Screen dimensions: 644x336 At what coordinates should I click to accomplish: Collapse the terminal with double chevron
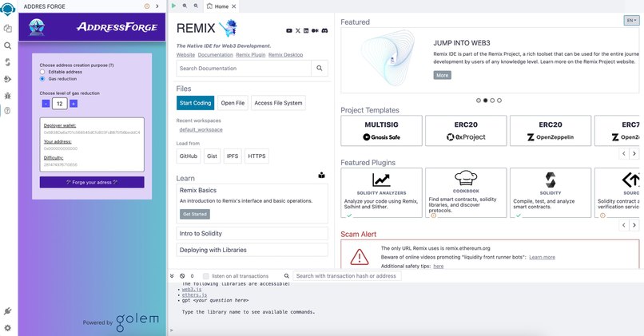click(x=172, y=276)
